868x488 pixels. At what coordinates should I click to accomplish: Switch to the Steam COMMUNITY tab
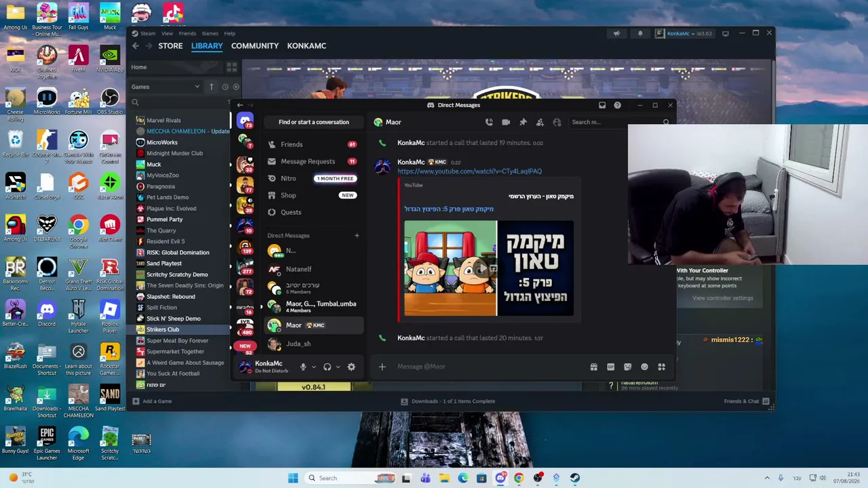click(255, 46)
